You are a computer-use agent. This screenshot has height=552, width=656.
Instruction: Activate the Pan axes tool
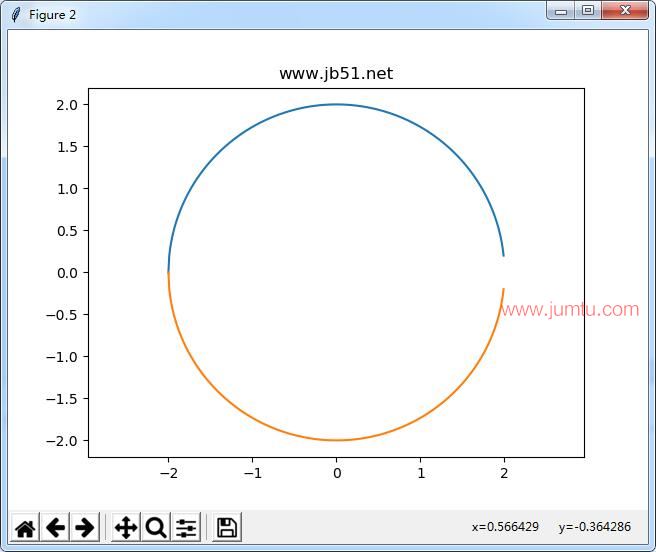tap(126, 527)
